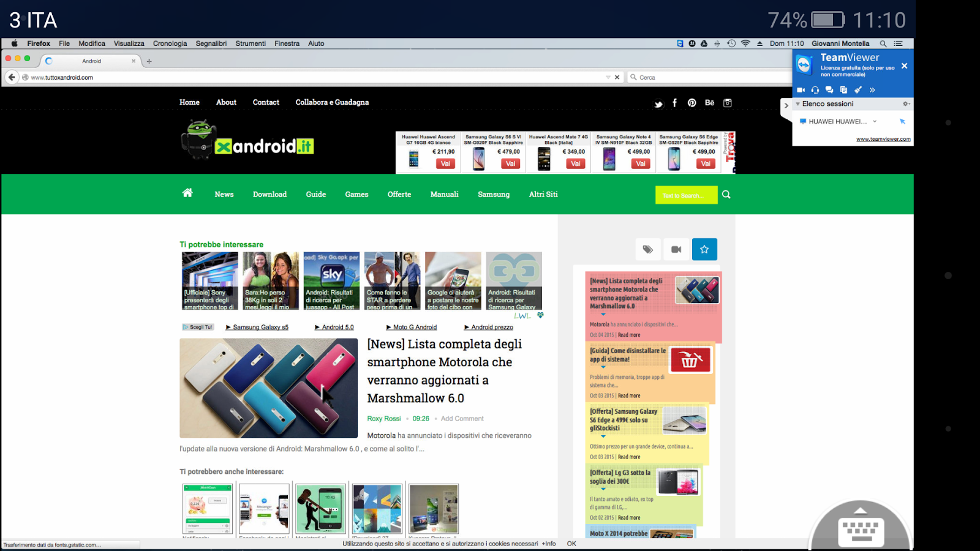The height and width of the screenshot is (551, 980).
Task: Open the Collabora e Guadagna link
Action: (x=332, y=103)
